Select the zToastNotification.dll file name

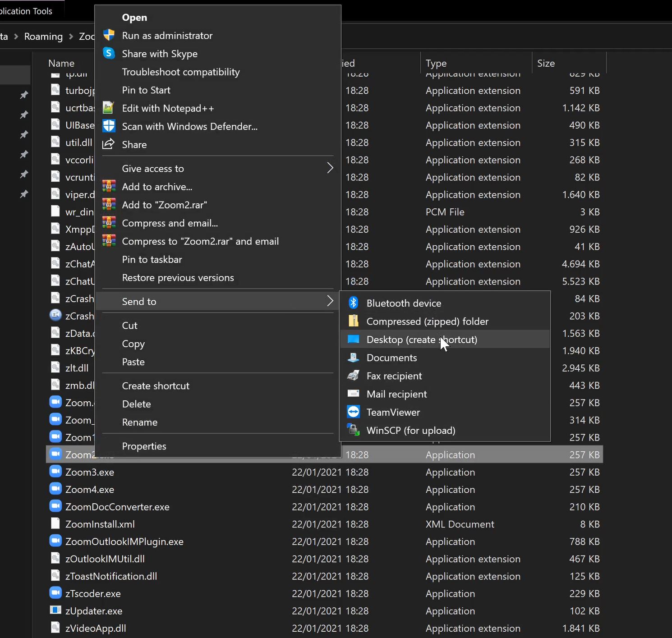point(111,576)
